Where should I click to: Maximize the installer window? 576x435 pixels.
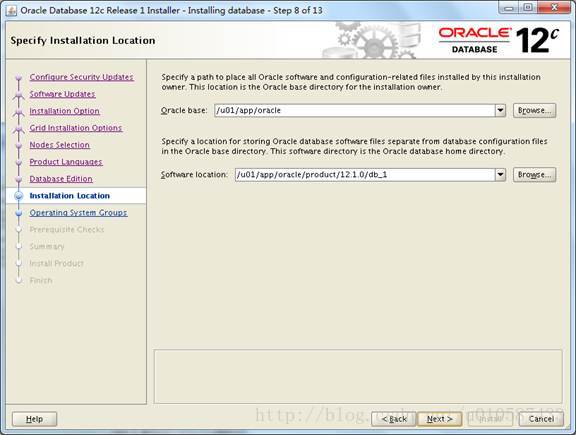coord(528,8)
